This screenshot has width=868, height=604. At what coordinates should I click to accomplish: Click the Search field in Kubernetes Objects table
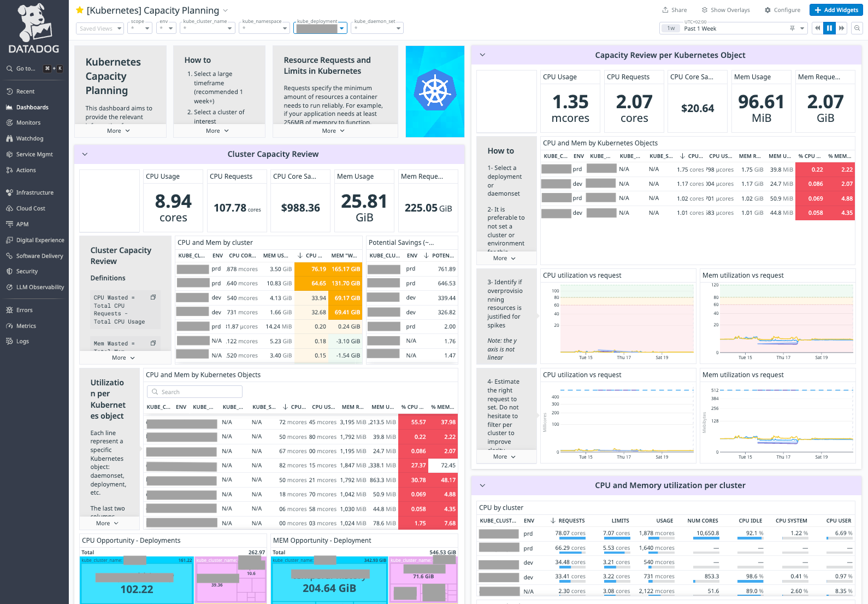[x=194, y=392]
